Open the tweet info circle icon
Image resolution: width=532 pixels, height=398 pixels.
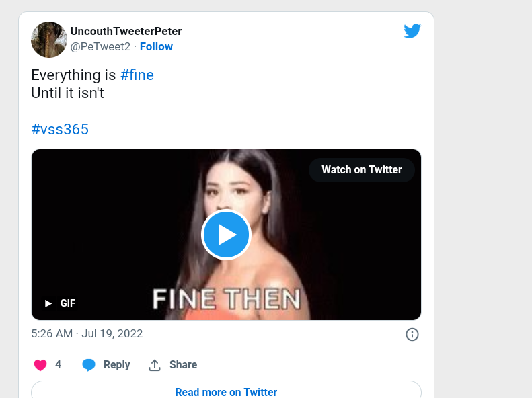[412, 334]
